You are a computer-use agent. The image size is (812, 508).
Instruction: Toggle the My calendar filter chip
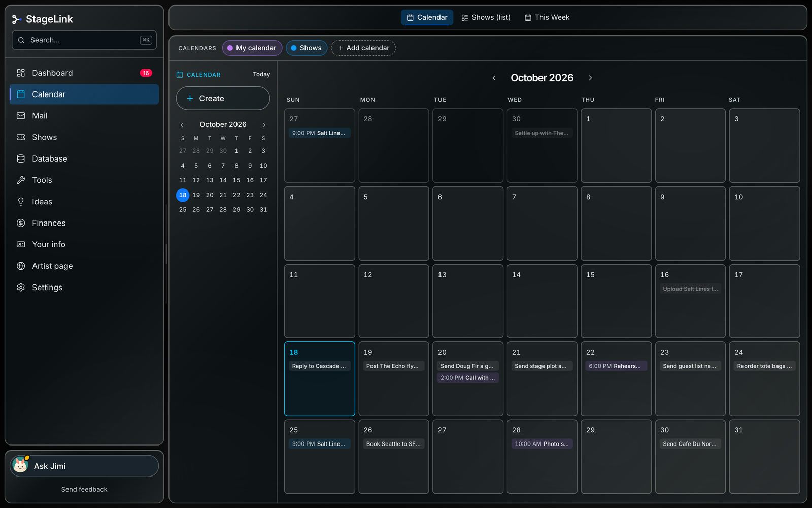[x=252, y=48]
